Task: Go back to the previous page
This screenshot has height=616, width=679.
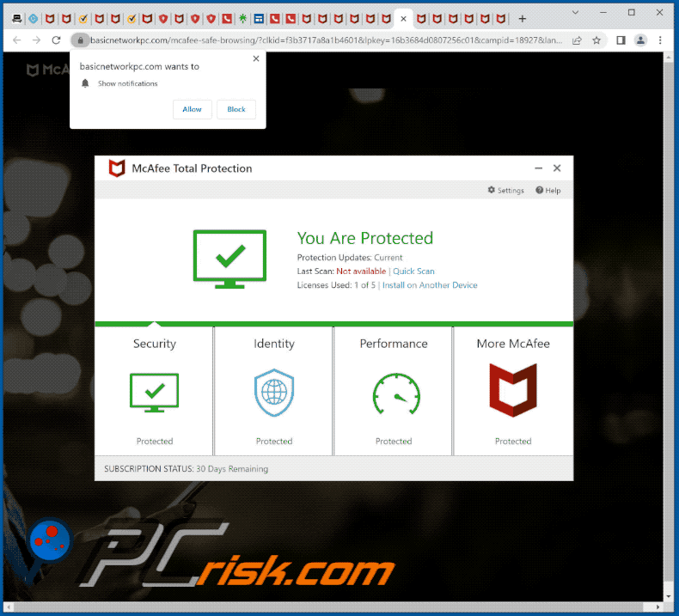Action: [x=17, y=40]
